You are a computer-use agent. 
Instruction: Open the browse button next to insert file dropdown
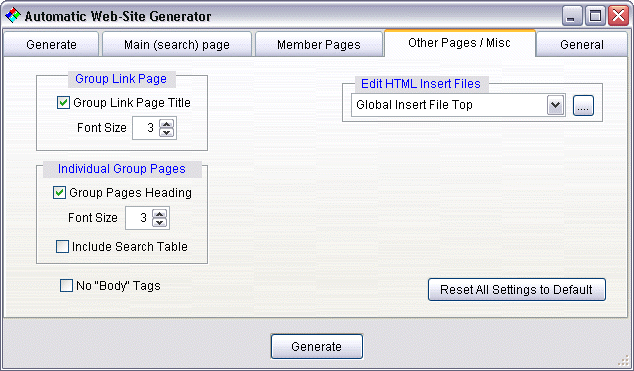(x=583, y=105)
